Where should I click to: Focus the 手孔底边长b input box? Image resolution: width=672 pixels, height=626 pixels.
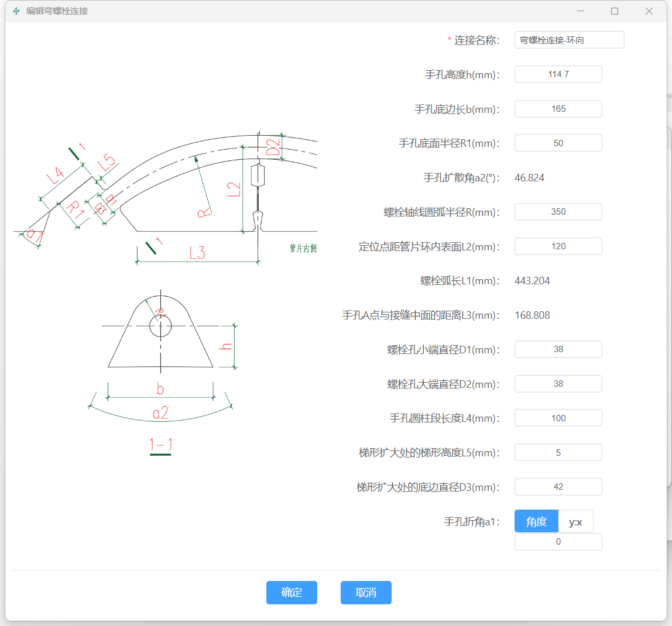point(558,109)
